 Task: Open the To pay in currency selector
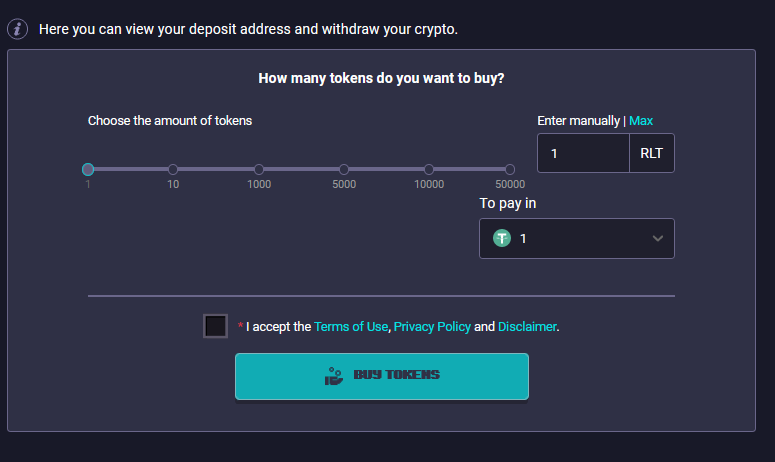577,238
